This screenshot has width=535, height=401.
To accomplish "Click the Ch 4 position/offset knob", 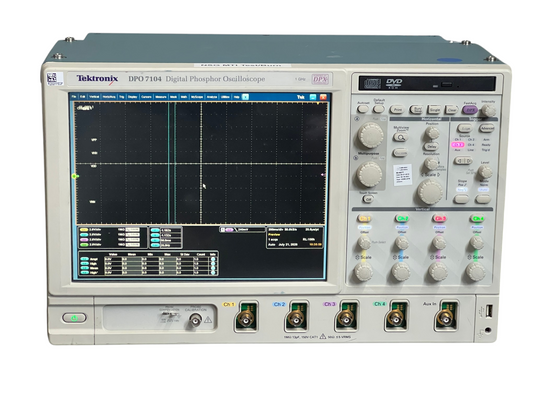I will pyautogui.click(x=477, y=243).
